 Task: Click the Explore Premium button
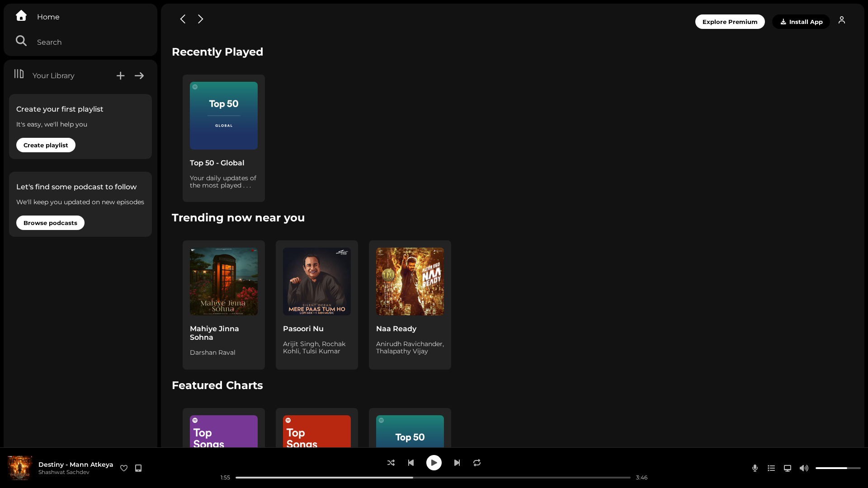(730, 22)
